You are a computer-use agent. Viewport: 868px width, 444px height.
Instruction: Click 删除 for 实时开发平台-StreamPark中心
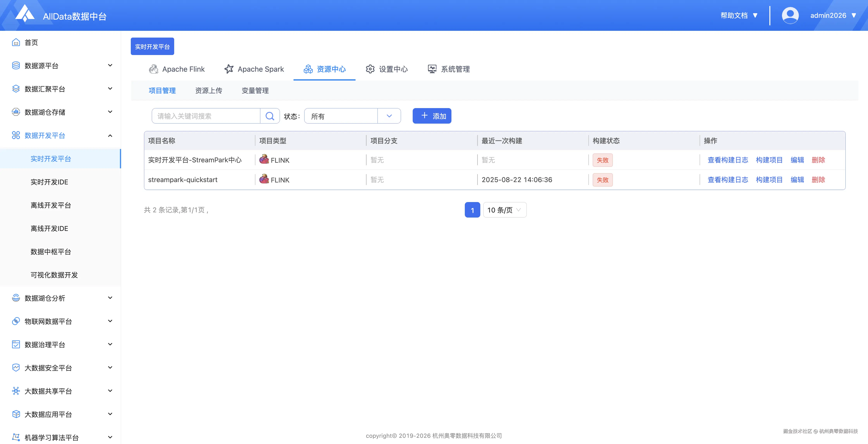pos(818,160)
